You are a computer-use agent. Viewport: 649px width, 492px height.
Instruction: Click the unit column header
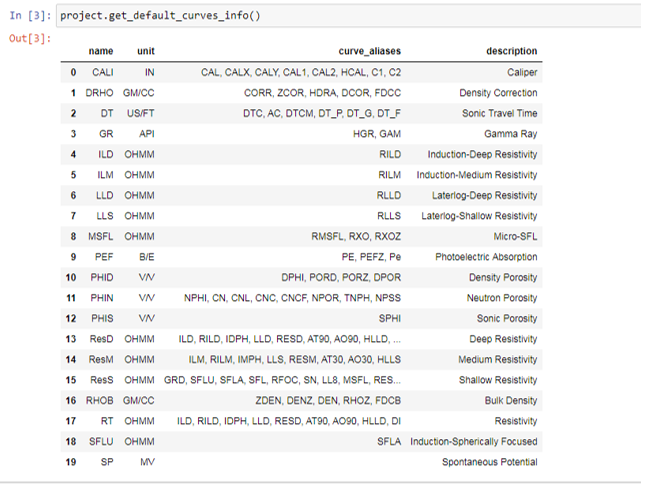coord(146,51)
